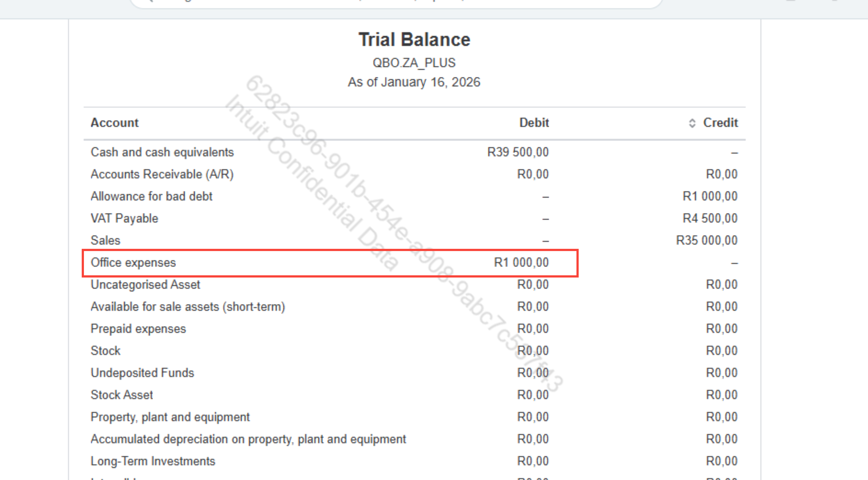
Task: Open Allowance for bad debt credit R1 000,00
Action: click(x=710, y=196)
